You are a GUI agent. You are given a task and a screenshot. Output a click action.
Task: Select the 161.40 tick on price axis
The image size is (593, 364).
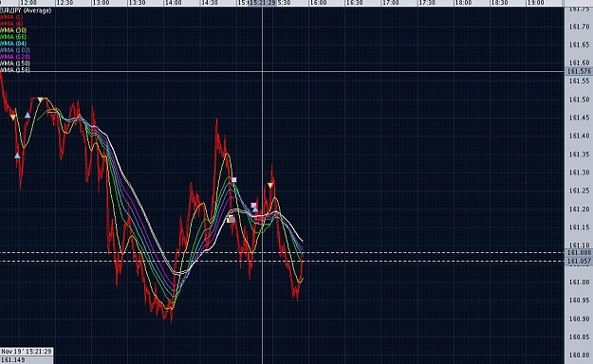tap(579, 136)
